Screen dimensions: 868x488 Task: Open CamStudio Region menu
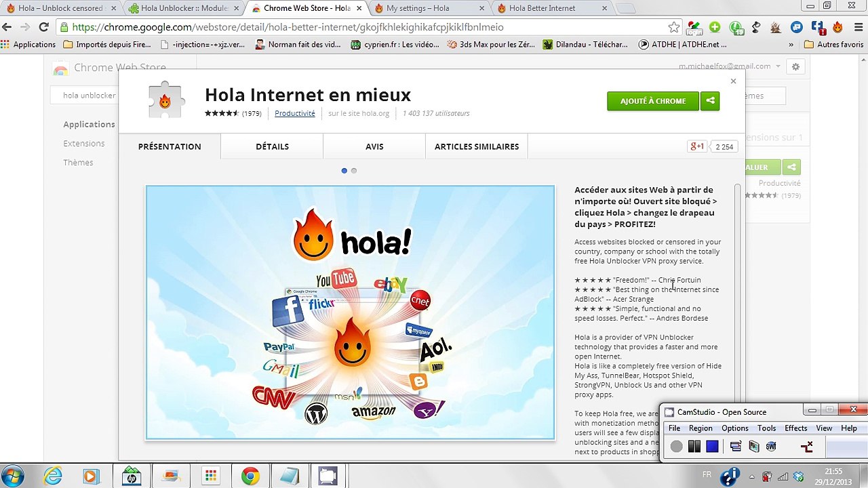click(701, 428)
